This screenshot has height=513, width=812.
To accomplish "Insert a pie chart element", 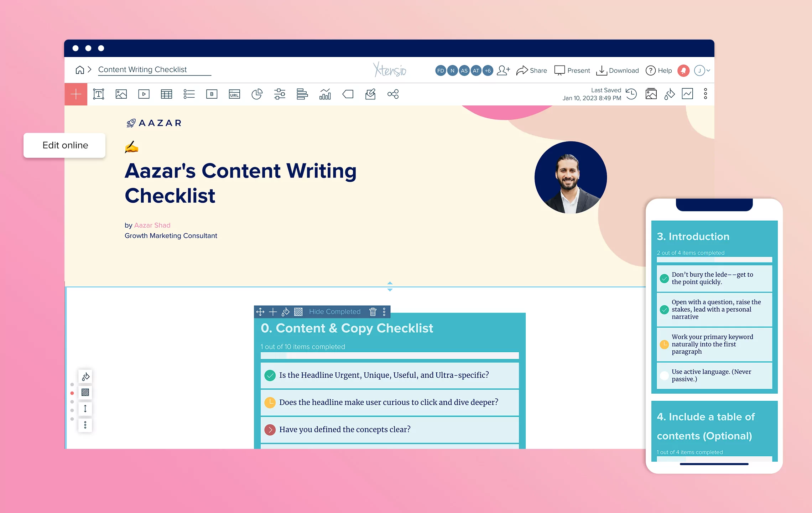I will coord(257,94).
